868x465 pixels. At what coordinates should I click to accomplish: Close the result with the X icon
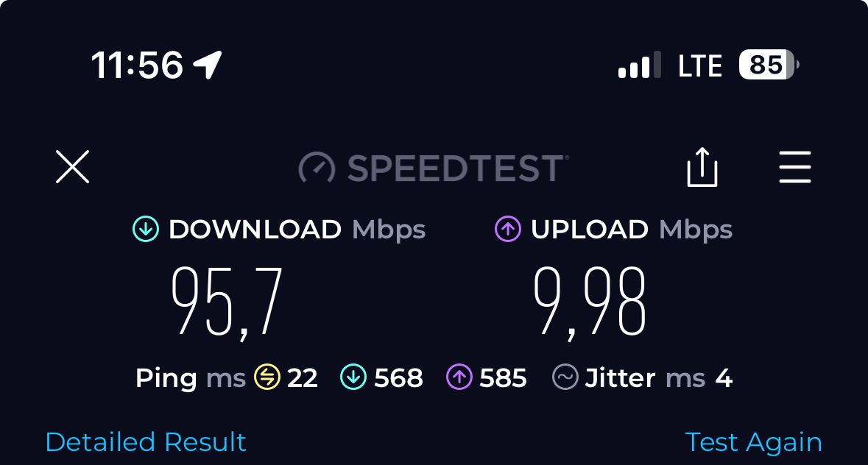[x=73, y=166]
